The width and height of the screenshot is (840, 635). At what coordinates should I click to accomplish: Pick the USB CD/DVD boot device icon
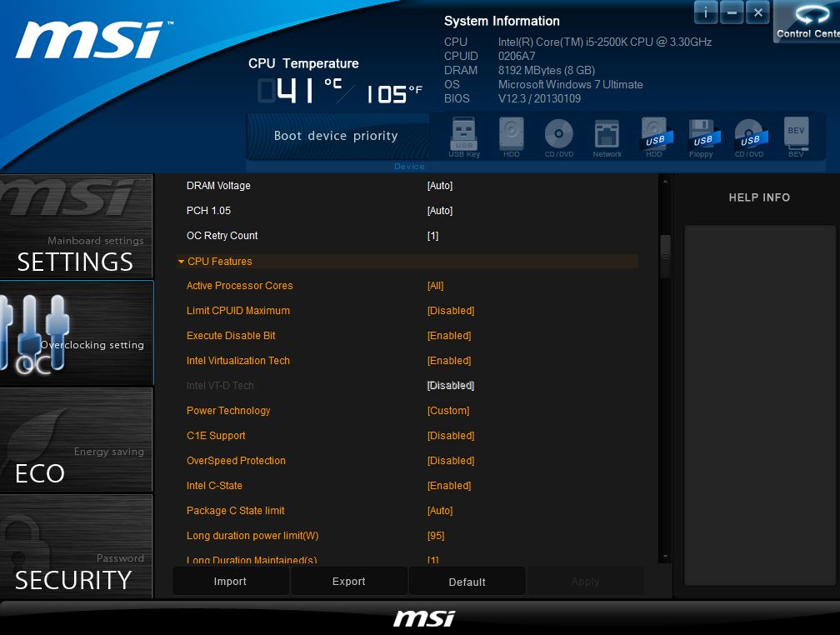coord(749,137)
